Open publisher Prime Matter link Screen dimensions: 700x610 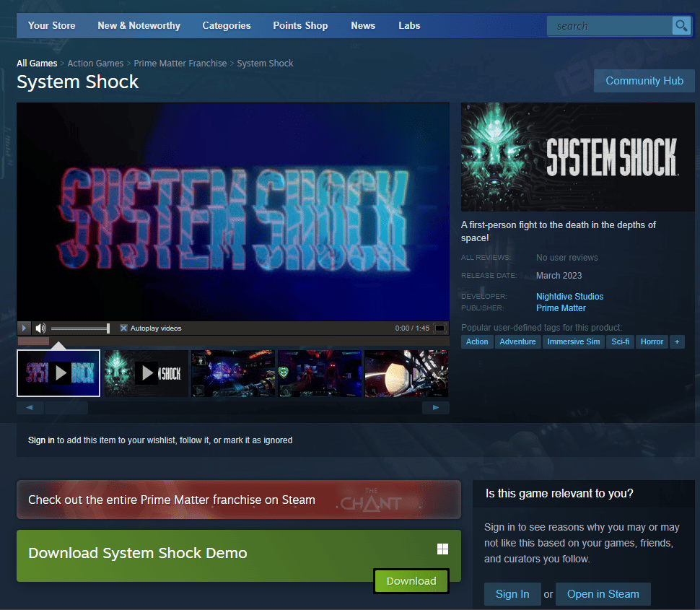coord(561,308)
